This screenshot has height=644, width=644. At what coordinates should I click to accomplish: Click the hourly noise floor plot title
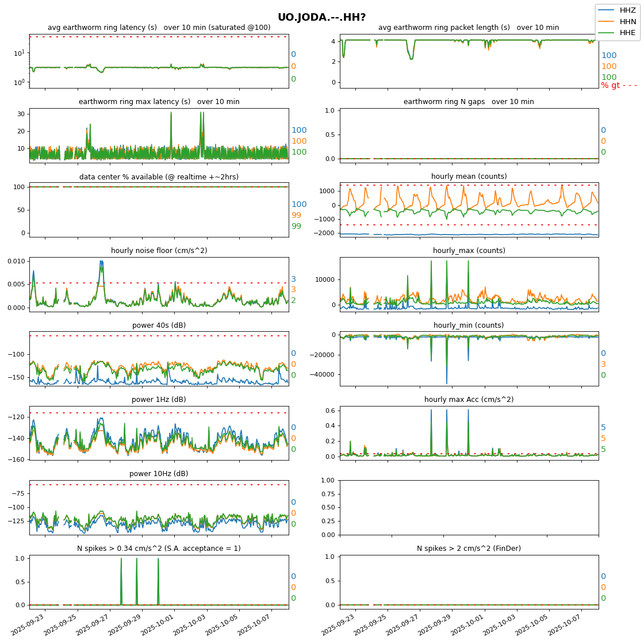[x=159, y=251]
